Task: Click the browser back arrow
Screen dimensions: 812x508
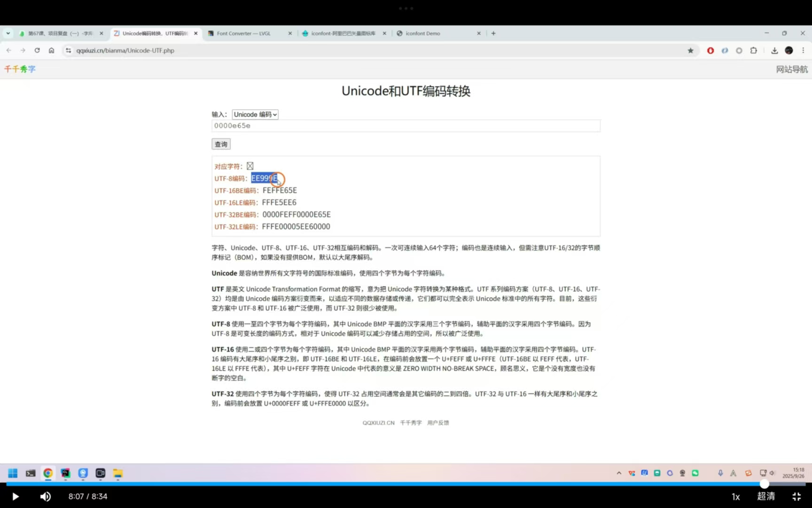Action: pyautogui.click(x=8, y=50)
